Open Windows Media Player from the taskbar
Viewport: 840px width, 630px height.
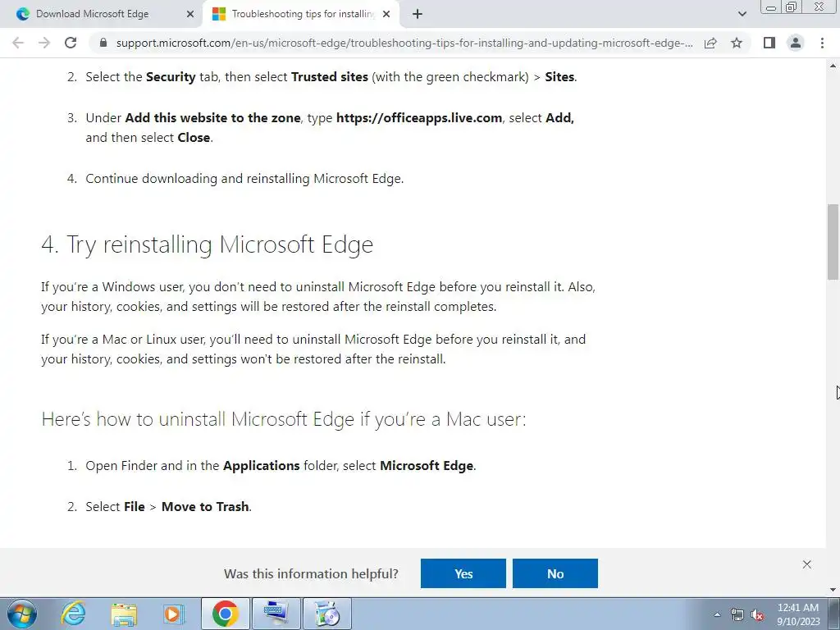[173, 614]
